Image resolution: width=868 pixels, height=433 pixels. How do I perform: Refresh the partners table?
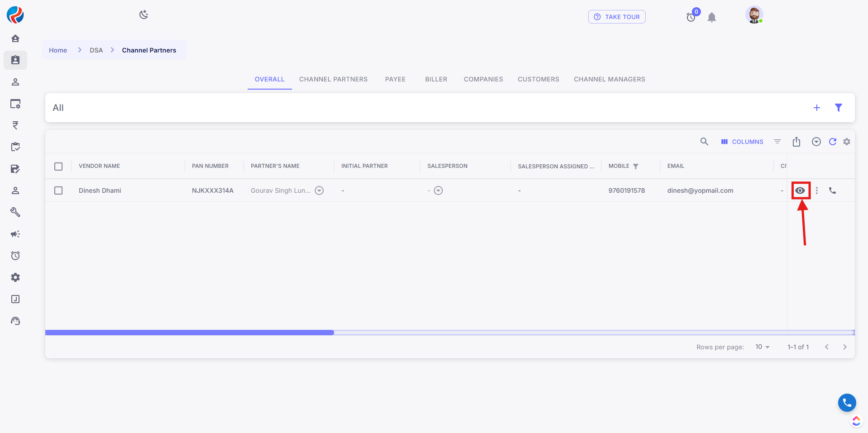coord(832,142)
